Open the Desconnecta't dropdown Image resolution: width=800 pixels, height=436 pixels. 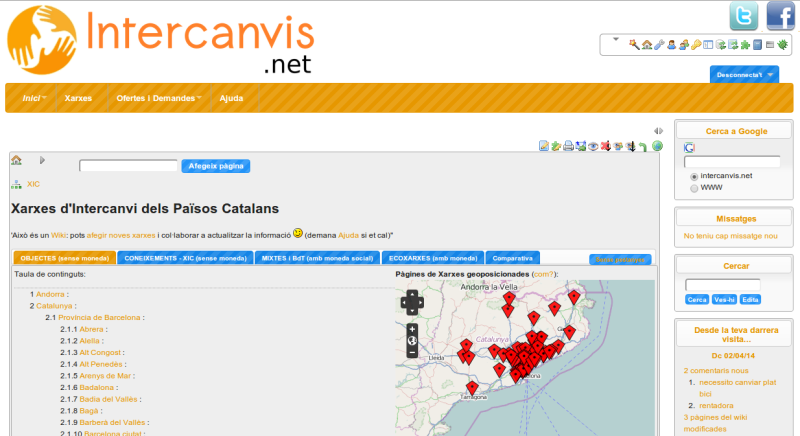(x=744, y=75)
